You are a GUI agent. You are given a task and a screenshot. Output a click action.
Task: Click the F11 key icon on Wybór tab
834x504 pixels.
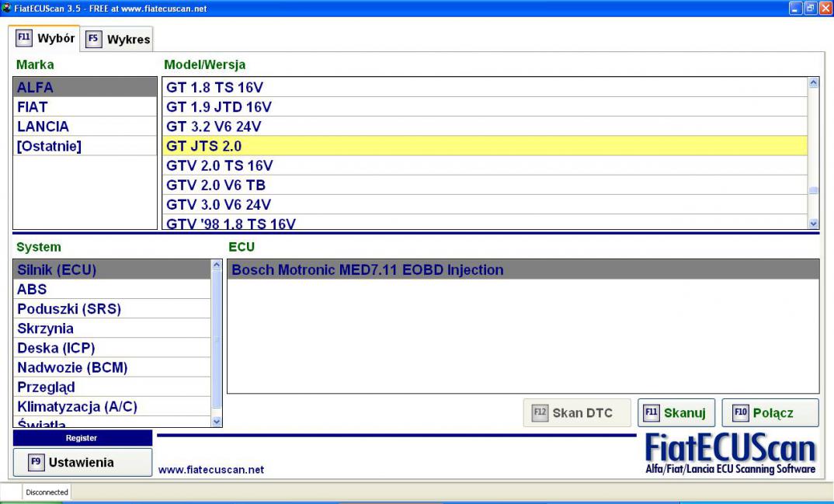pos(24,38)
